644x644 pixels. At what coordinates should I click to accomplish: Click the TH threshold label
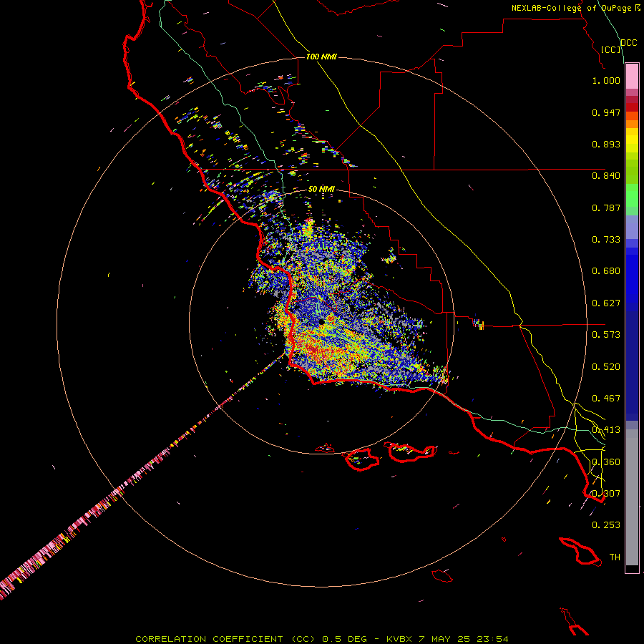(615, 557)
